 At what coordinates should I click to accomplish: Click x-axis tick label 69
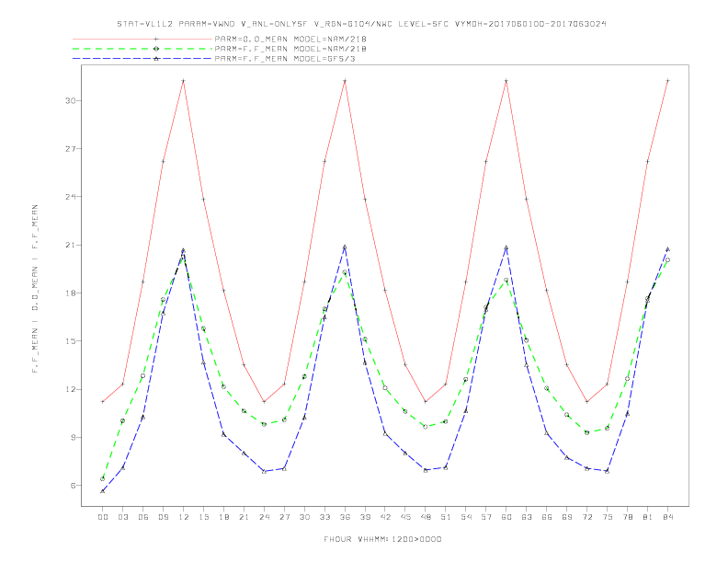(567, 517)
